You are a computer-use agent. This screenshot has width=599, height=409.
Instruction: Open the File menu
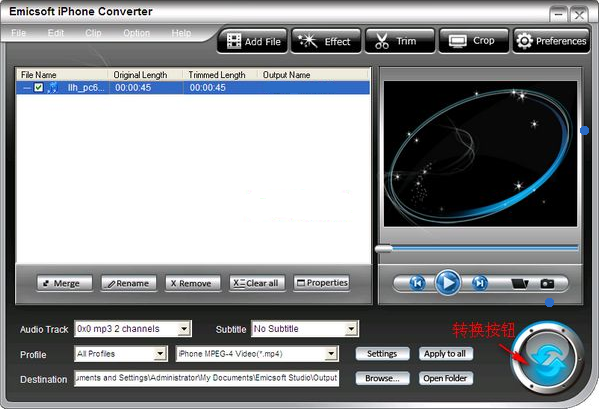[x=18, y=33]
